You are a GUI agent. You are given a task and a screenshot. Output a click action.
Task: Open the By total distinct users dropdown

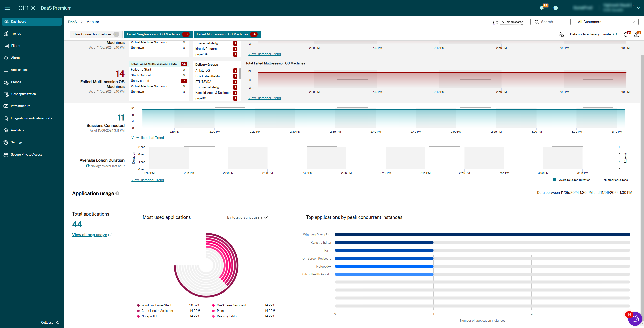click(x=247, y=217)
